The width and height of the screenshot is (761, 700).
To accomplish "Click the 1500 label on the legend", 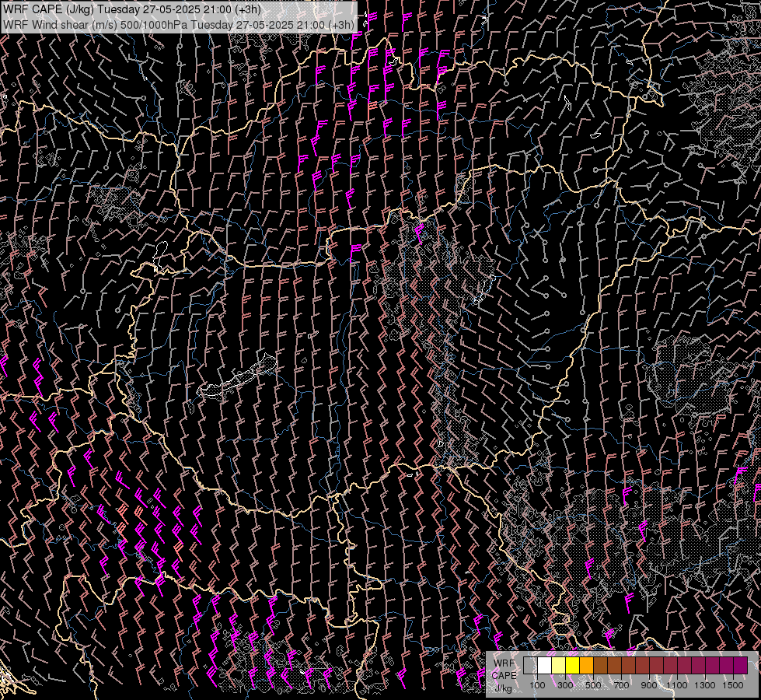I will pos(733,685).
